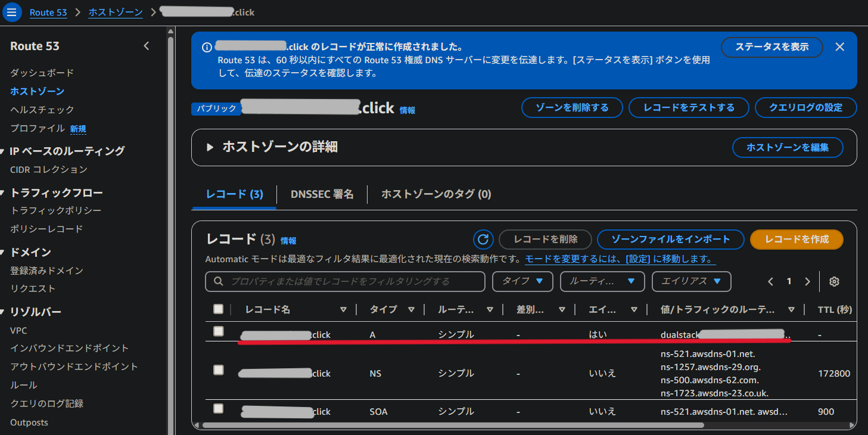Click the search magnifier in the filter box
This screenshot has width=868, height=435.
pos(219,281)
